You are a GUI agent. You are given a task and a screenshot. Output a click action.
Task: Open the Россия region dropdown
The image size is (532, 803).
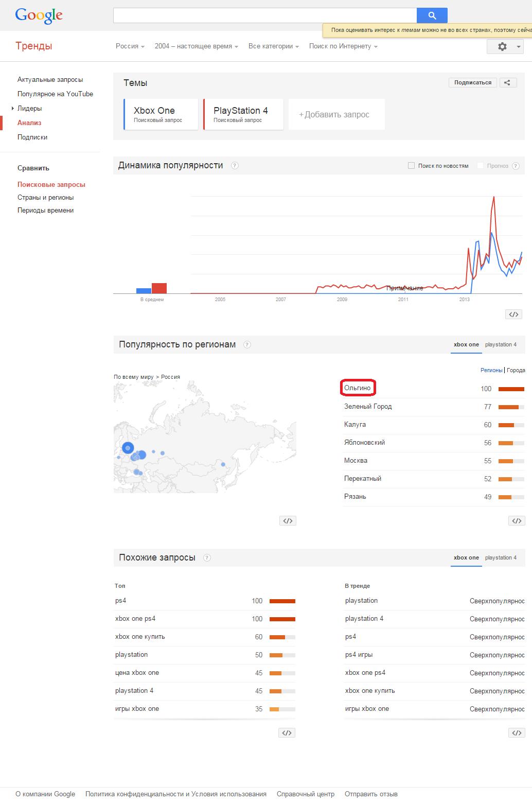coord(130,46)
